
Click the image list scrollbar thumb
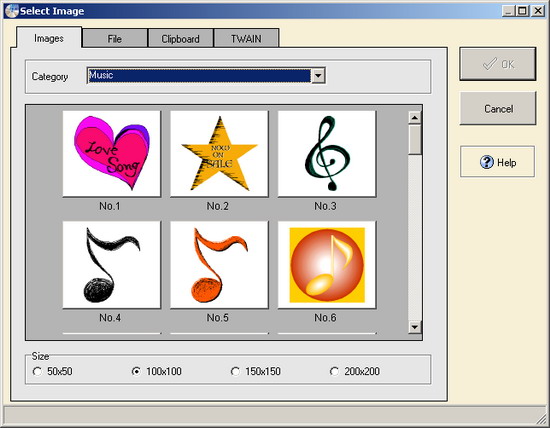415,139
